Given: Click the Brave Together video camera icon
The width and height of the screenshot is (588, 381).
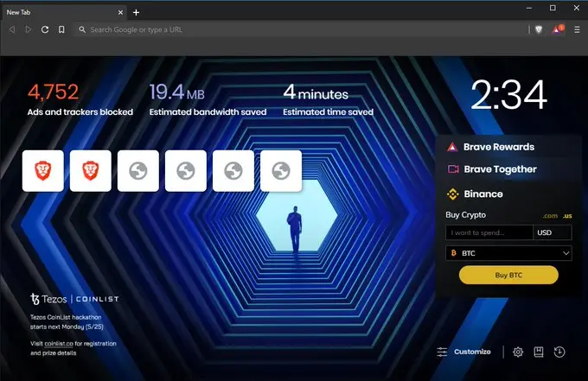Looking at the screenshot, I should [453, 169].
